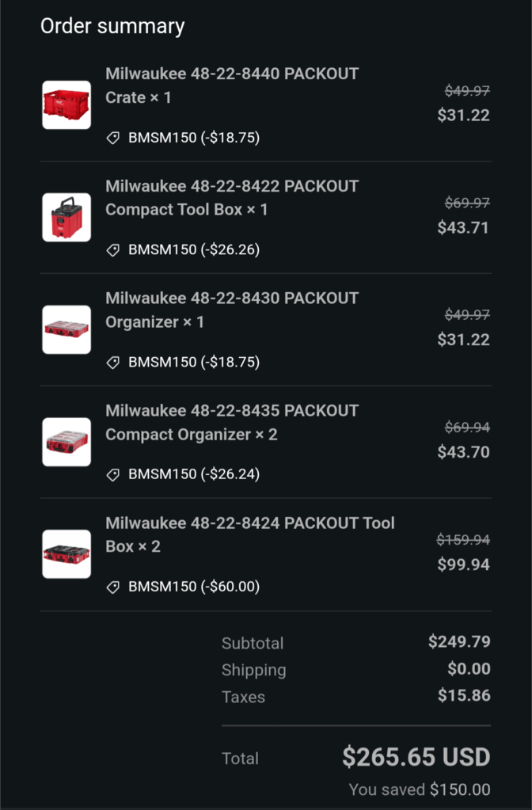This screenshot has width=532, height=810.
Task: Open the Compact Tool Box product image
Action: [66, 217]
